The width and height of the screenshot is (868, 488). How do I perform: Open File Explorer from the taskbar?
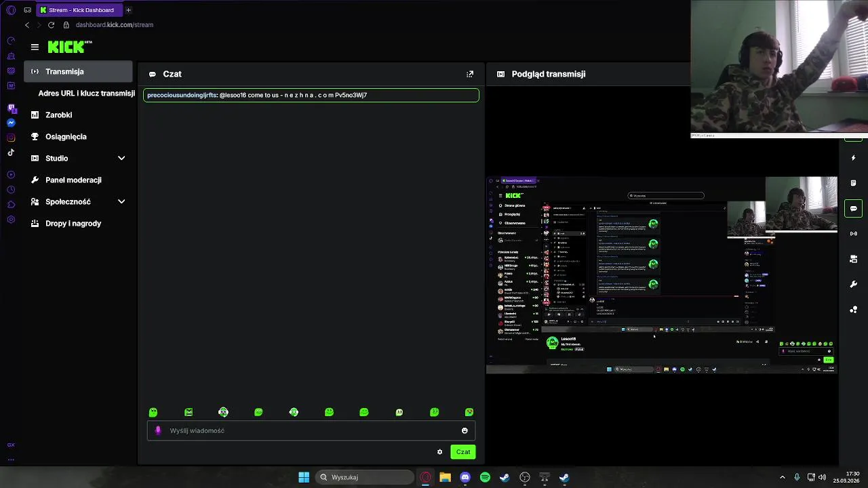[445, 477]
